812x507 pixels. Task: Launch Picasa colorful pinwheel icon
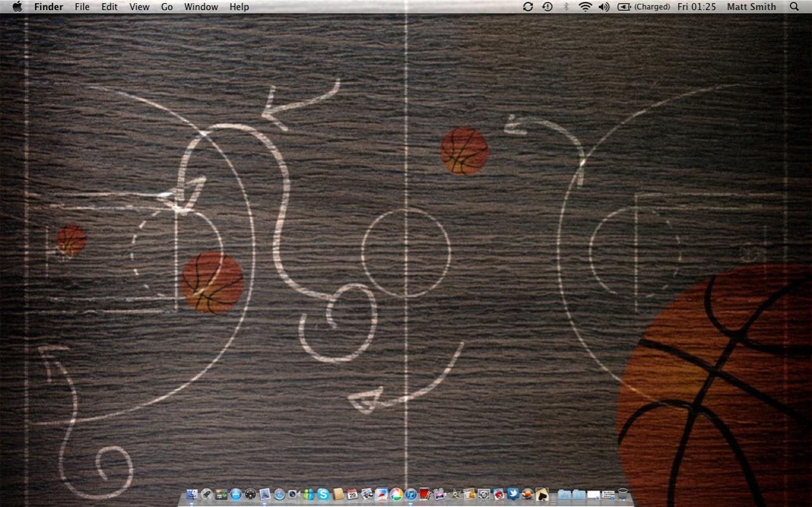click(x=396, y=494)
